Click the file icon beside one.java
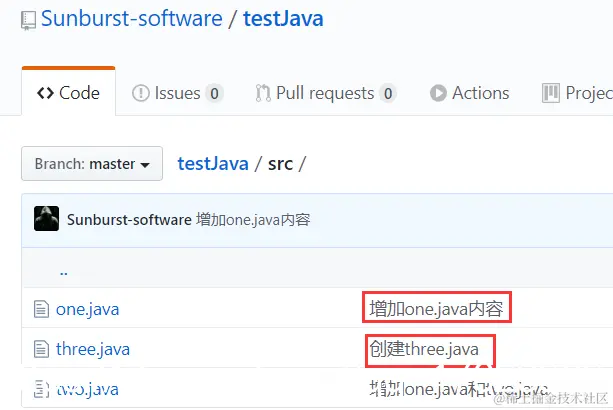Viewport: 613px width, 410px height. 41,309
